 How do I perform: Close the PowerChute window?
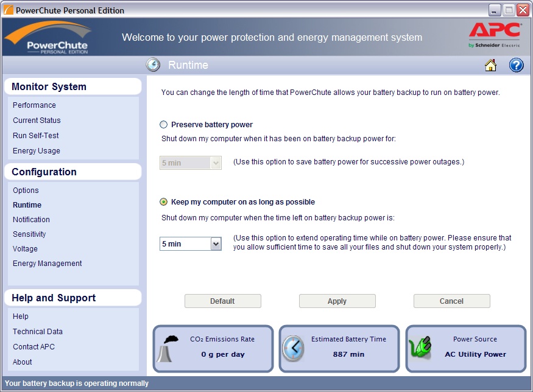[x=523, y=10]
